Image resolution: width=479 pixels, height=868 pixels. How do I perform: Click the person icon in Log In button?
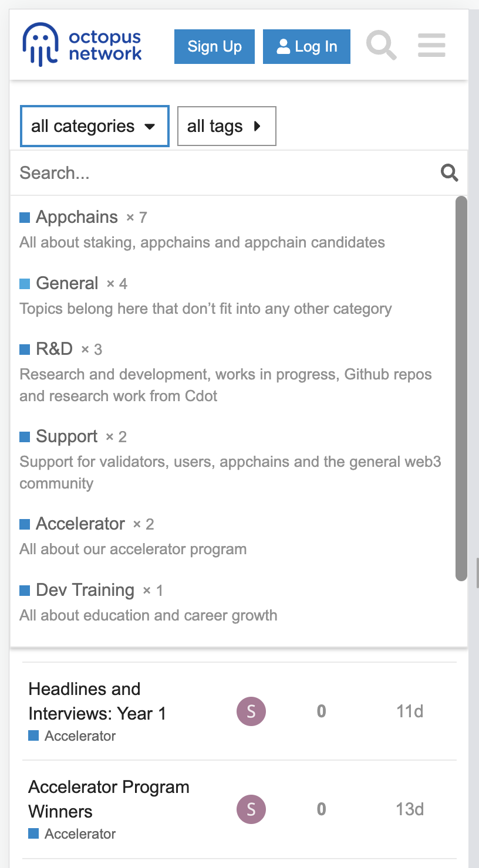point(284,46)
